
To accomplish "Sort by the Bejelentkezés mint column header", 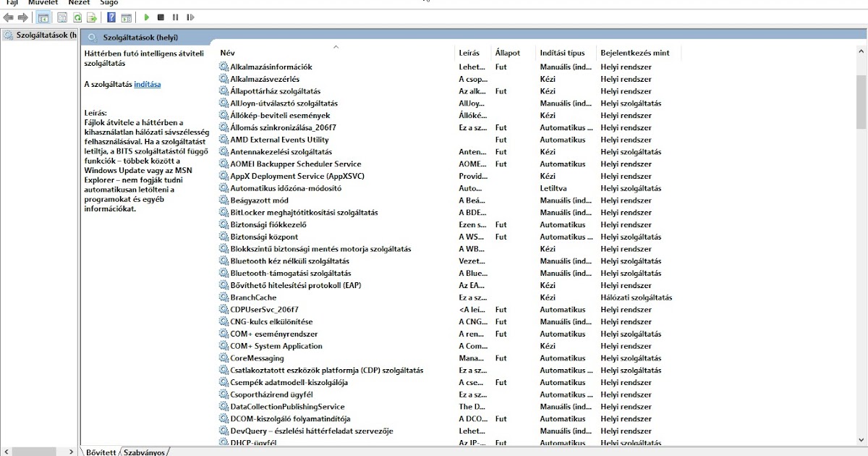I will [635, 53].
